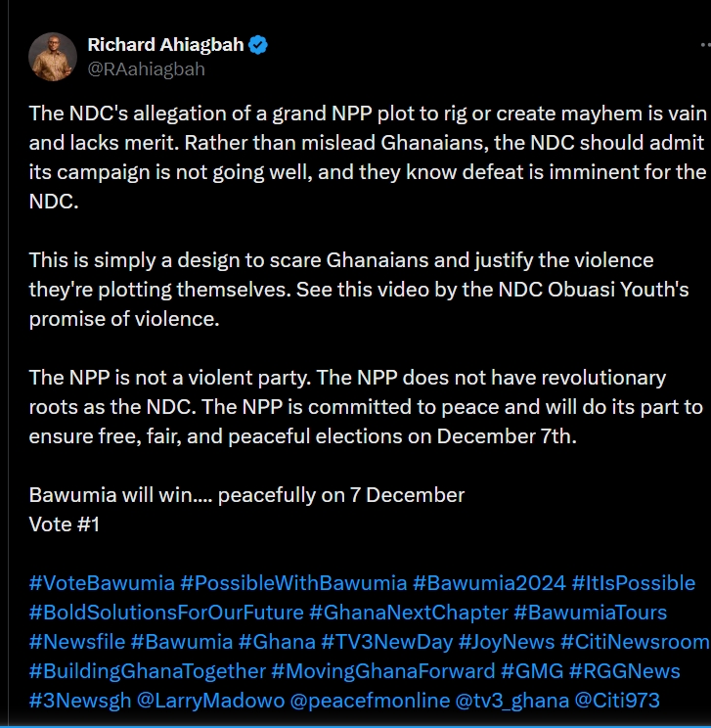The height and width of the screenshot is (728, 711).
Task: Click the #ItIsPossible hashtag
Action: 634,583
